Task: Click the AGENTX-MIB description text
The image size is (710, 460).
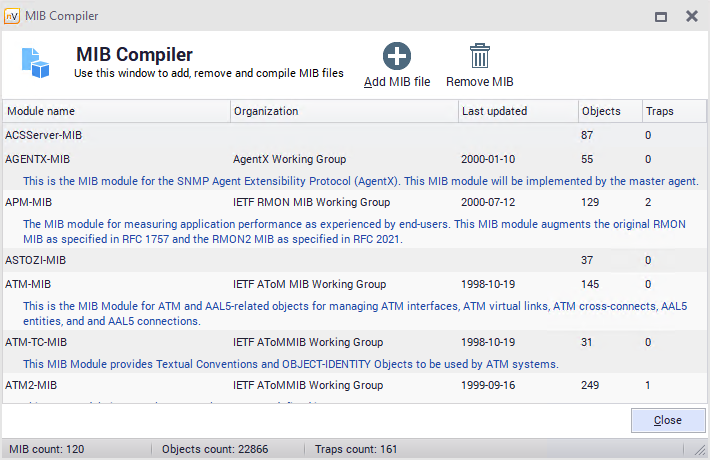Action: [360, 181]
